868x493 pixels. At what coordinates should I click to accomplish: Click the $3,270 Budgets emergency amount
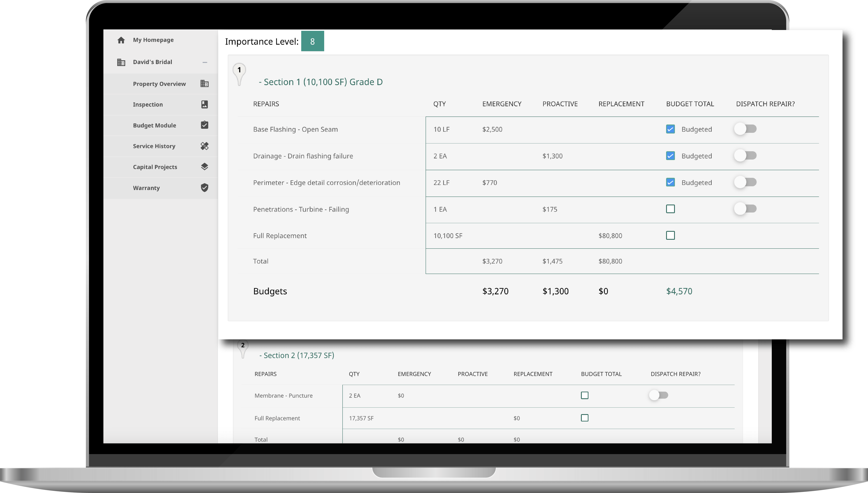tap(495, 291)
